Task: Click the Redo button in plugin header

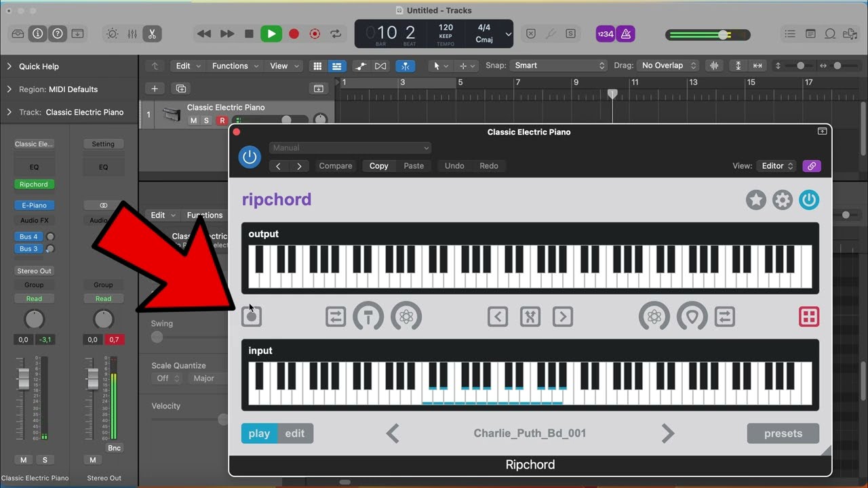Action: [489, 166]
